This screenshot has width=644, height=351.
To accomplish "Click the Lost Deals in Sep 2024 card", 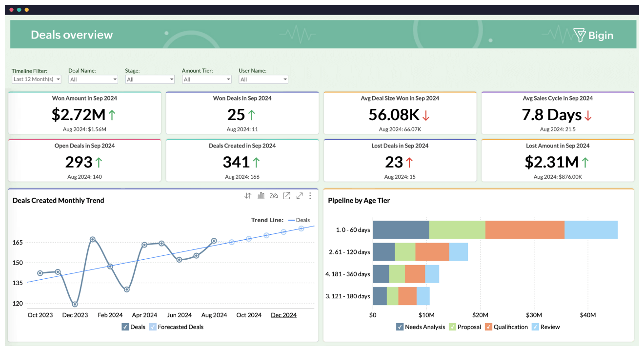I will coord(400,161).
